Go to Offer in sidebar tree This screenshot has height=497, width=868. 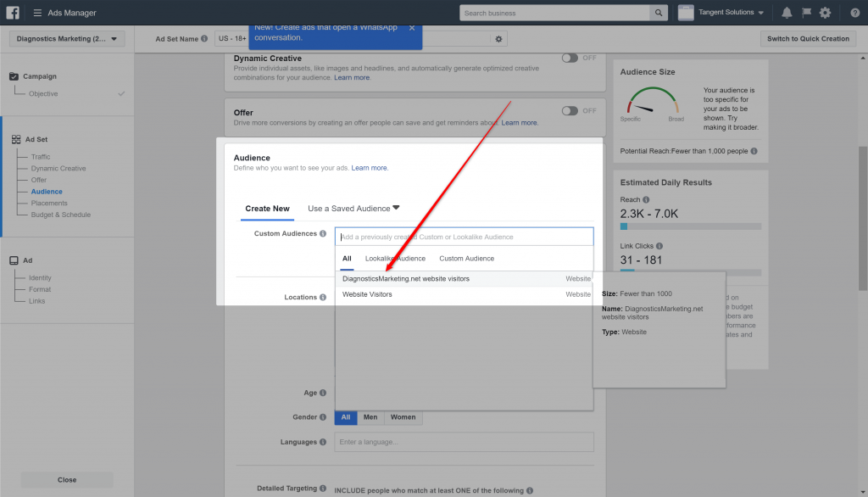(39, 180)
